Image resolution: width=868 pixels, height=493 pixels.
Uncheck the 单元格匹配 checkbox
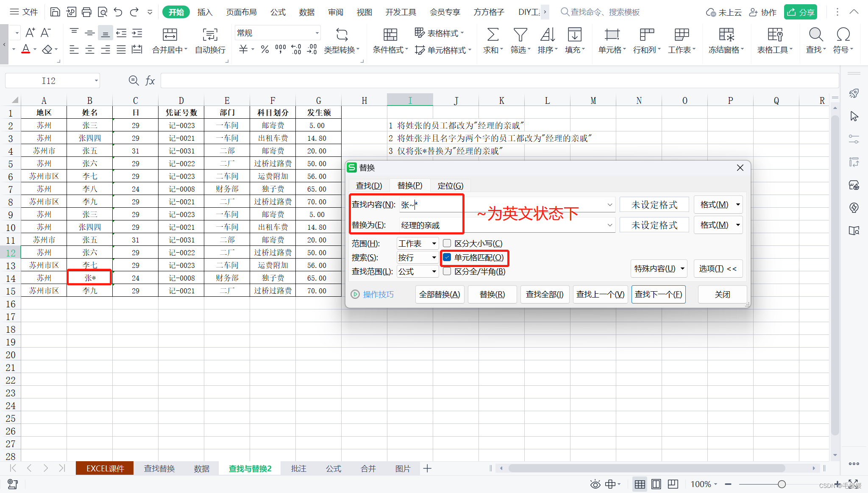tap(447, 257)
